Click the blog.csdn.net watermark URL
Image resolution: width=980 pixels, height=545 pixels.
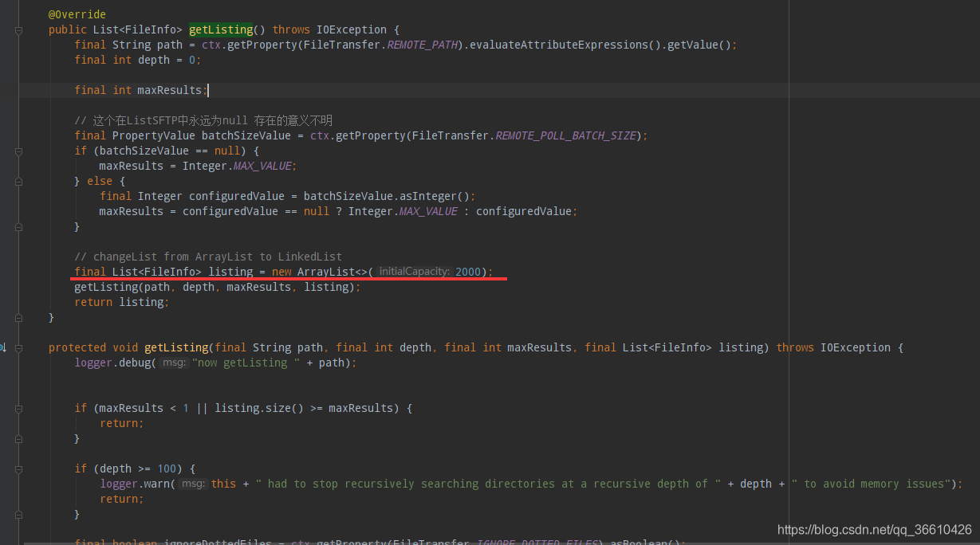tap(874, 530)
